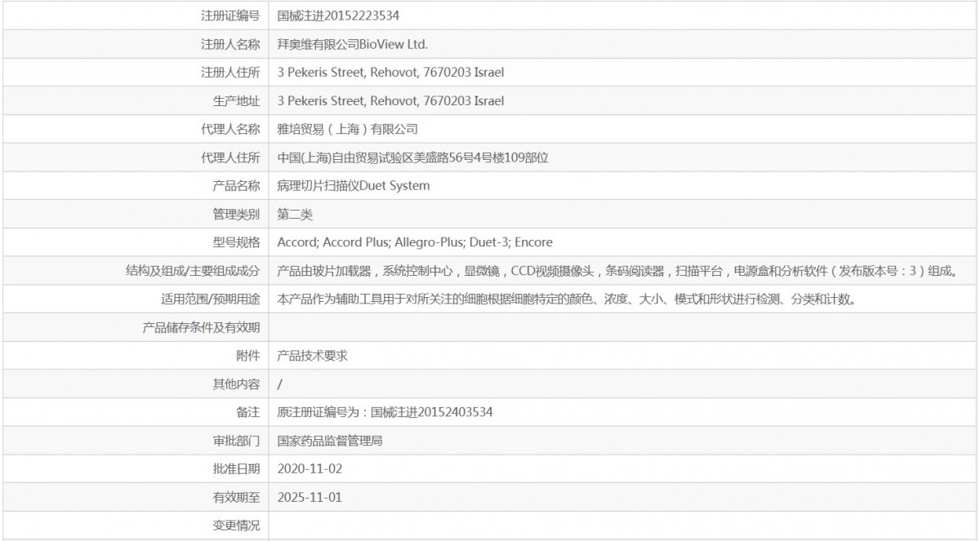
Task: Click the 有效期至 label
Action: pyautogui.click(x=236, y=498)
